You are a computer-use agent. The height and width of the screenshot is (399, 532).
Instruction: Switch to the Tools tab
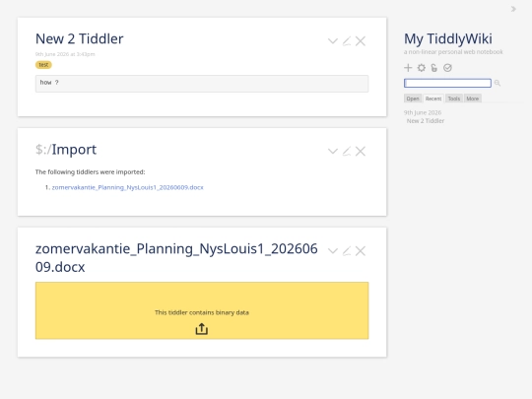tap(454, 99)
